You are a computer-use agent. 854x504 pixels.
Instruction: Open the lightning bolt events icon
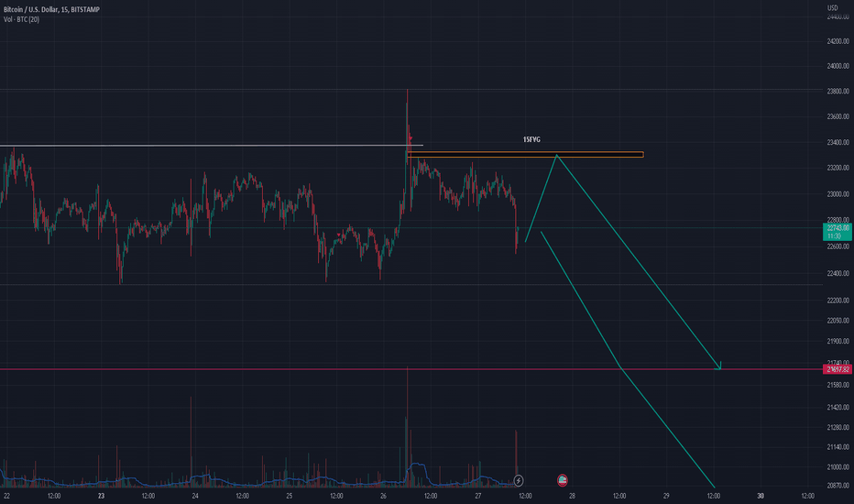pos(519,480)
